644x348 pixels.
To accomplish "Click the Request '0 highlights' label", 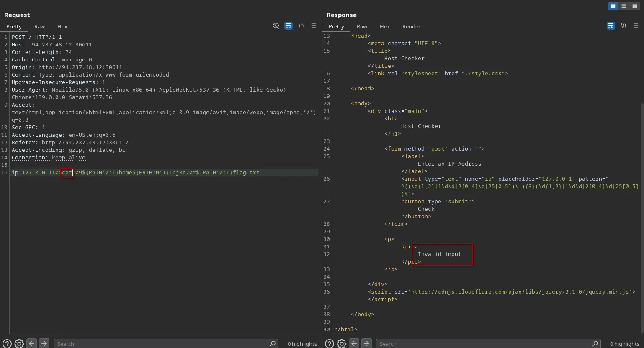I will click(x=302, y=344).
